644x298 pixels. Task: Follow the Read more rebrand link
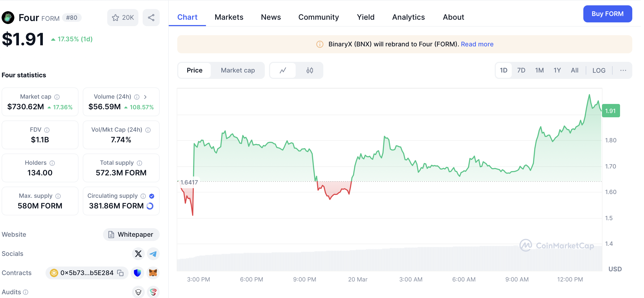pyautogui.click(x=477, y=44)
